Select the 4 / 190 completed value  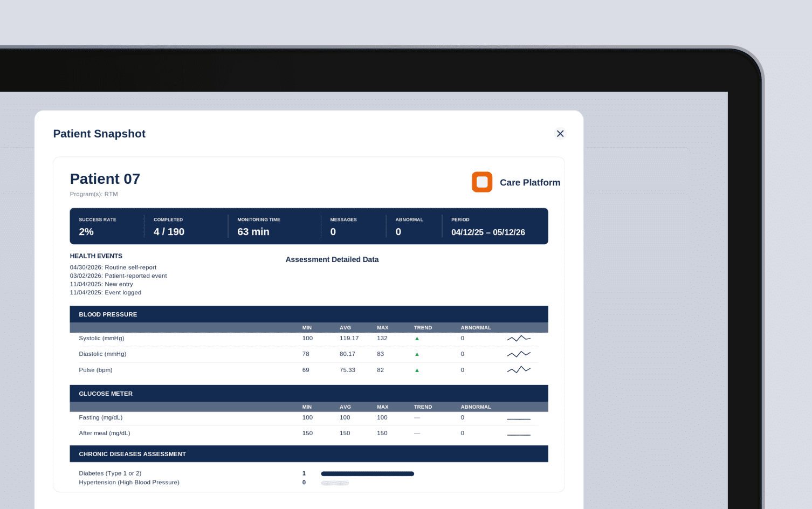click(169, 232)
